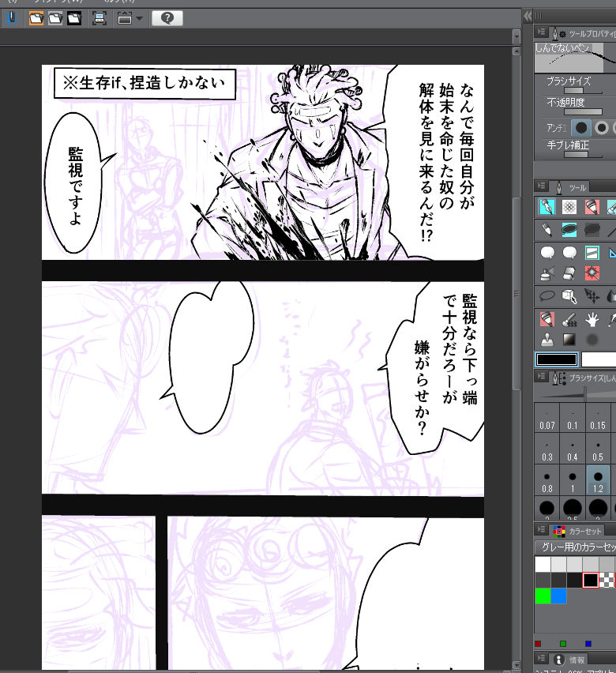Click the blue pen snap toolbar icon
The height and width of the screenshot is (673, 616).
(x=12, y=18)
